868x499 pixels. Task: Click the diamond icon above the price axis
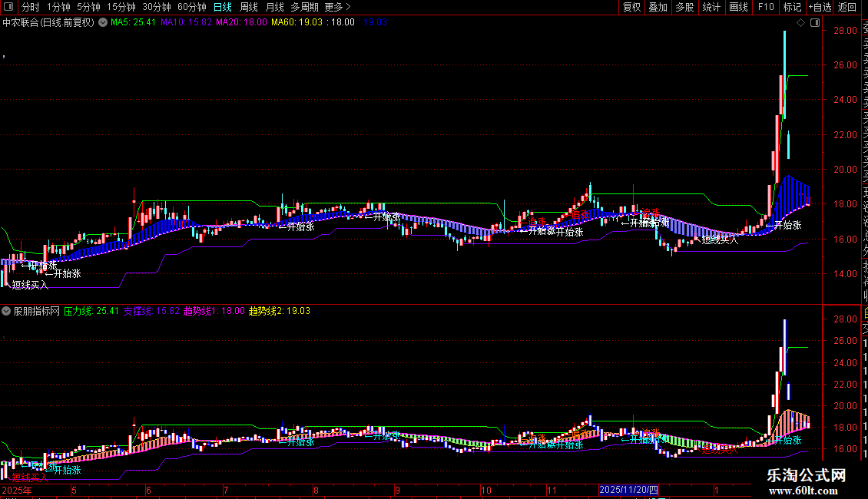point(800,23)
